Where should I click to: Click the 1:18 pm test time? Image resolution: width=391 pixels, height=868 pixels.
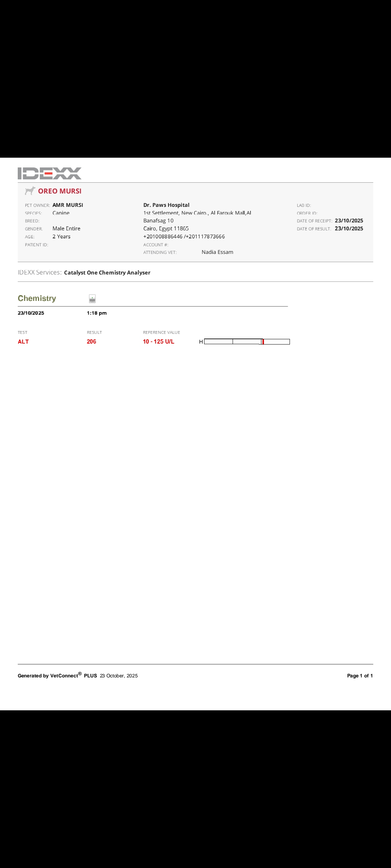coord(97,313)
